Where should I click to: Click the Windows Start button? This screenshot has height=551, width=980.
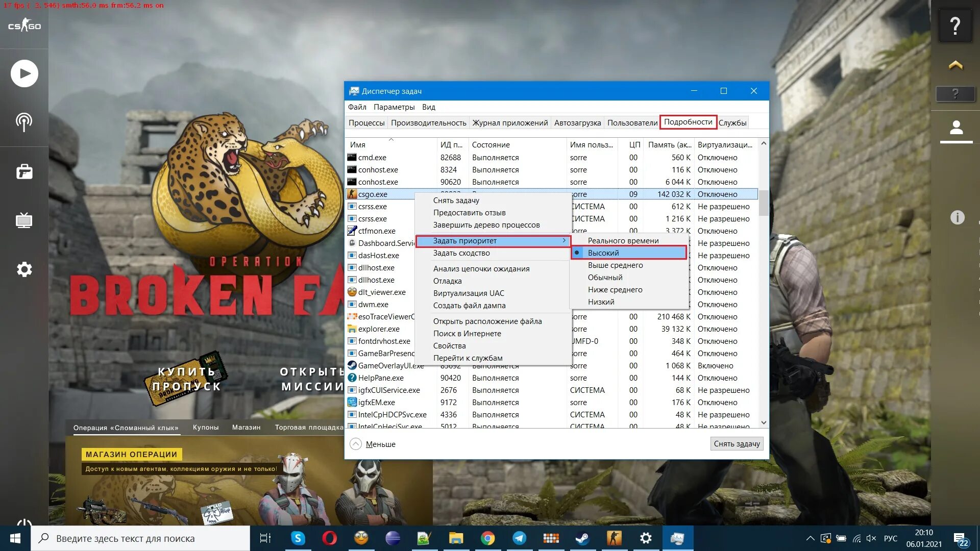pyautogui.click(x=15, y=538)
